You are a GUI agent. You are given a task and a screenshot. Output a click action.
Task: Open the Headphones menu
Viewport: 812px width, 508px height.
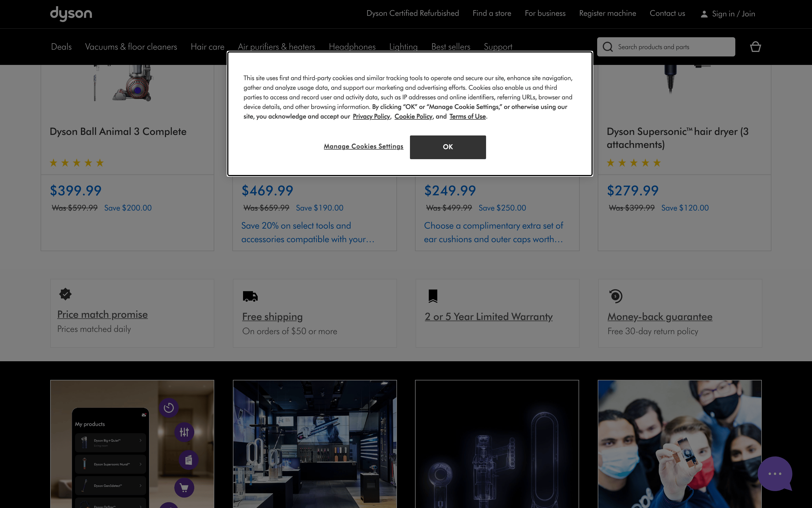pyautogui.click(x=352, y=47)
